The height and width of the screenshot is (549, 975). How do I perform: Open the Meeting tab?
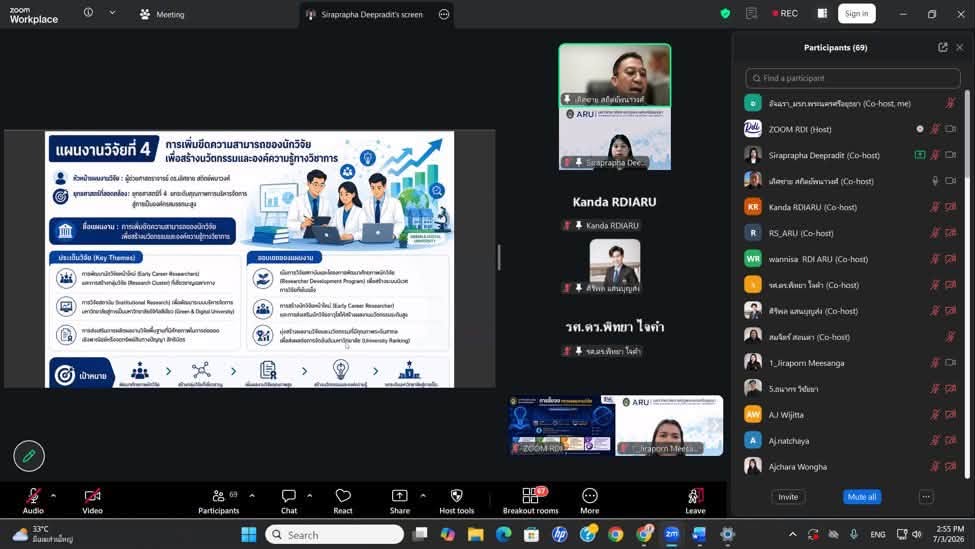[162, 14]
